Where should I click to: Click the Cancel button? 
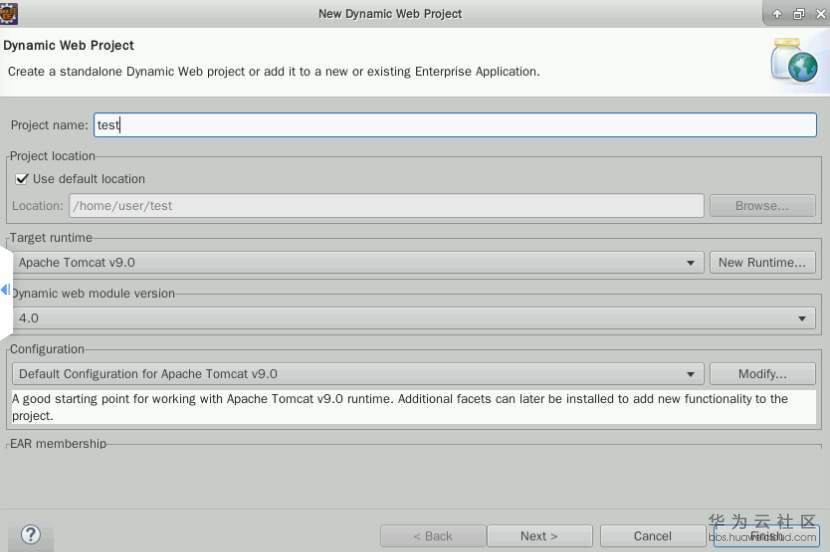(x=653, y=536)
